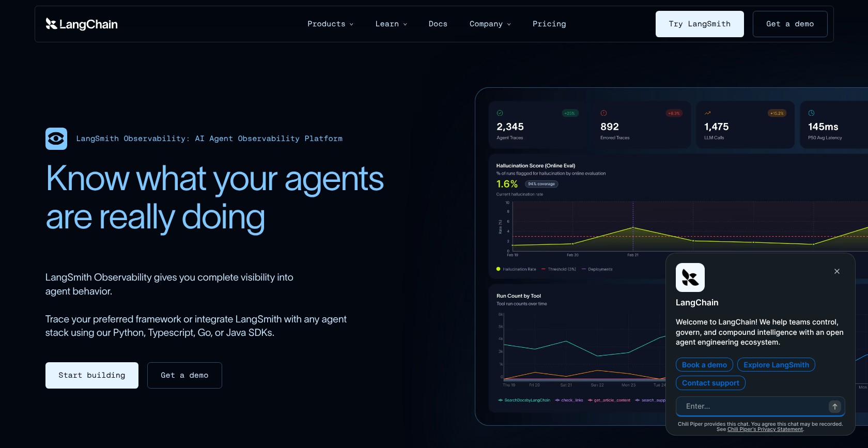Click the 1.6% hallucination rate value

pyautogui.click(x=507, y=184)
